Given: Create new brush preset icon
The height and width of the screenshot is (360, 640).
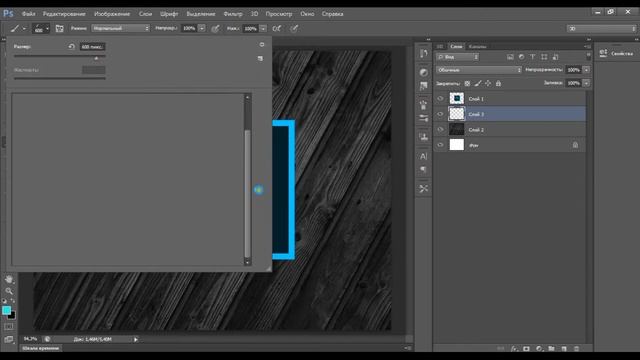Looking at the screenshot, I should point(260,59).
